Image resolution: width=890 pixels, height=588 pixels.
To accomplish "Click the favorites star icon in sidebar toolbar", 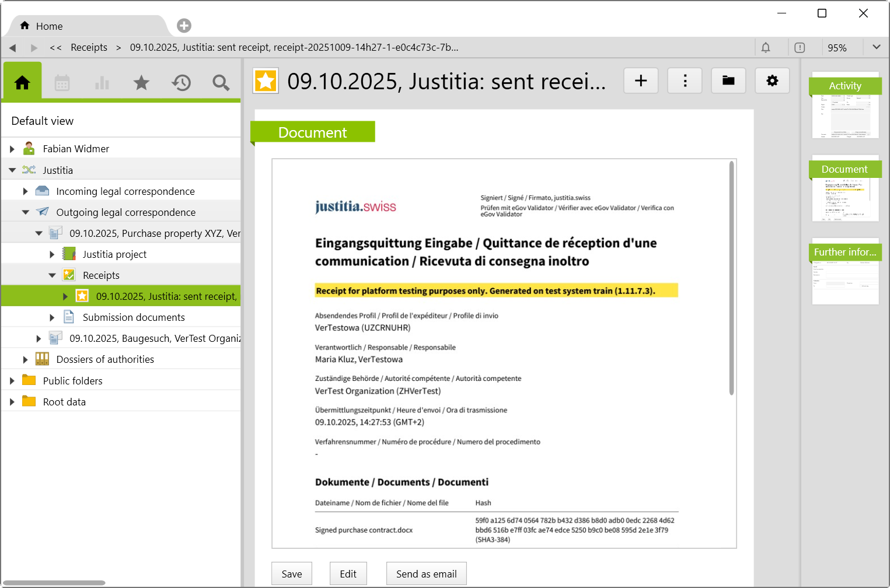I will [x=141, y=83].
